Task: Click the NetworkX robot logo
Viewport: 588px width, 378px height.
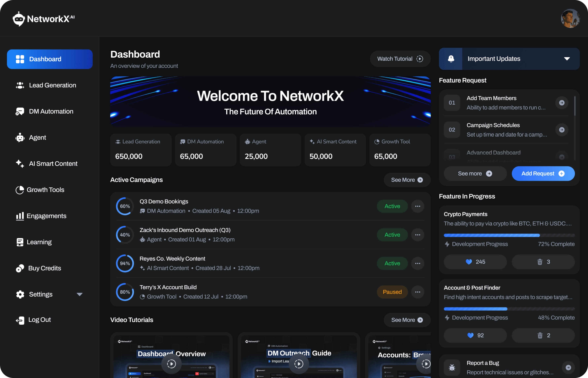Action: coord(19,19)
